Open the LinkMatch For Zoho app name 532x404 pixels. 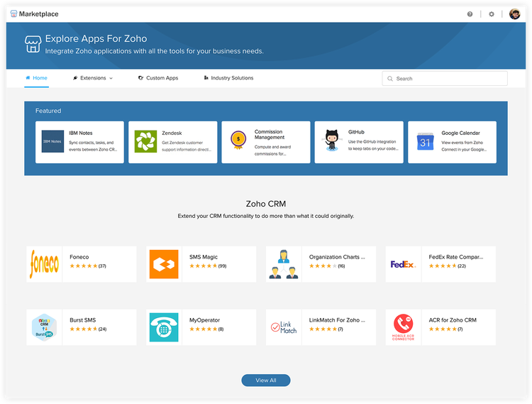click(x=337, y=320)
